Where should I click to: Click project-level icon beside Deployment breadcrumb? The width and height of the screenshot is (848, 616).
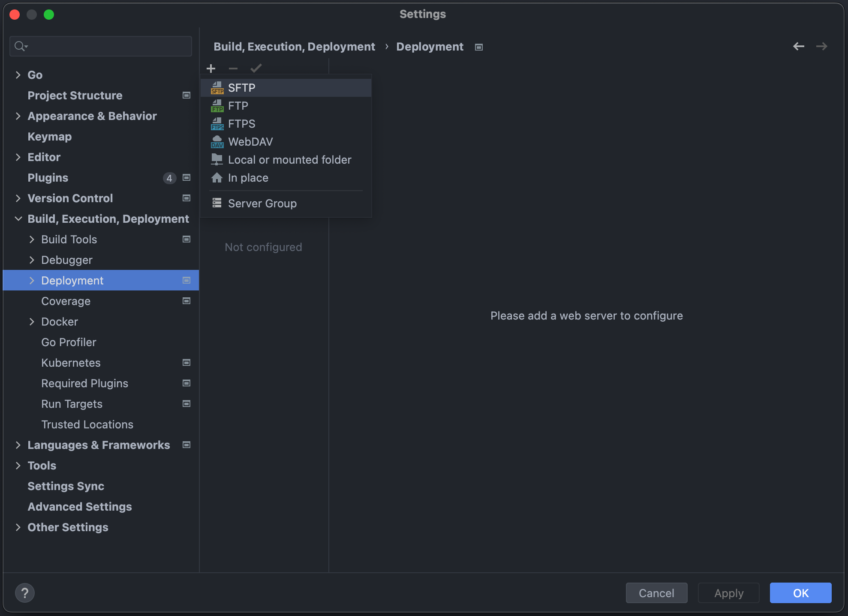(x=479, y=47)
